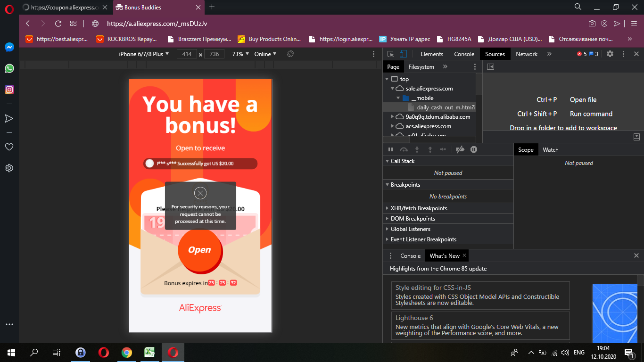Open Instagram in the Opera sidebar
Image resolution: width=644 pixels, height=362 pixels.
pos(9,89)
